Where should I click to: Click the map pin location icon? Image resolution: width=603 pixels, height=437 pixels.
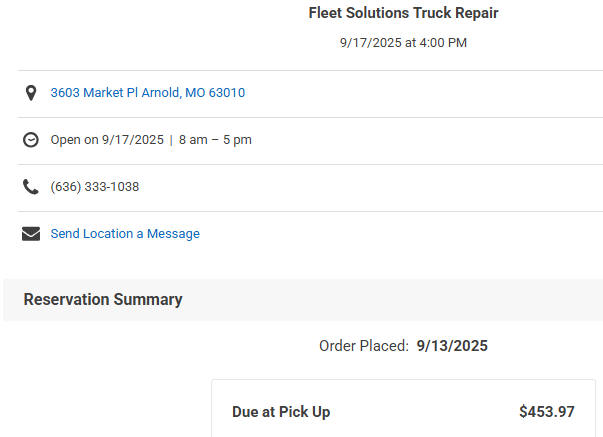31,93
